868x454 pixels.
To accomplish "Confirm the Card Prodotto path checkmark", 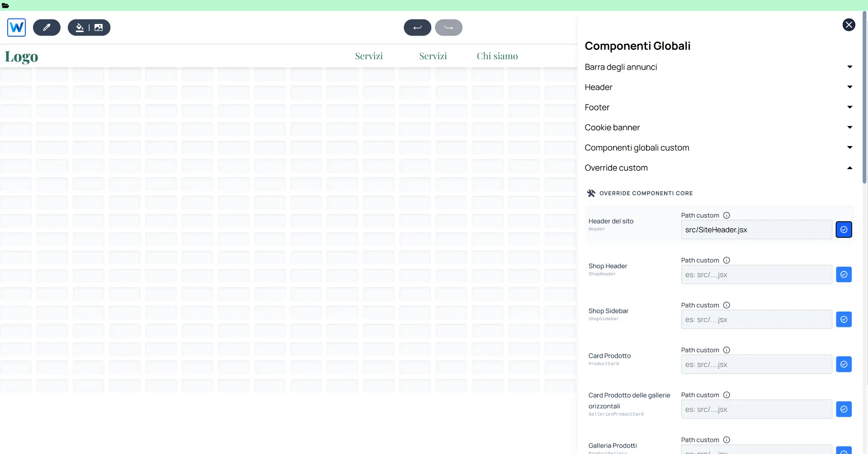I will click(844, 364).
